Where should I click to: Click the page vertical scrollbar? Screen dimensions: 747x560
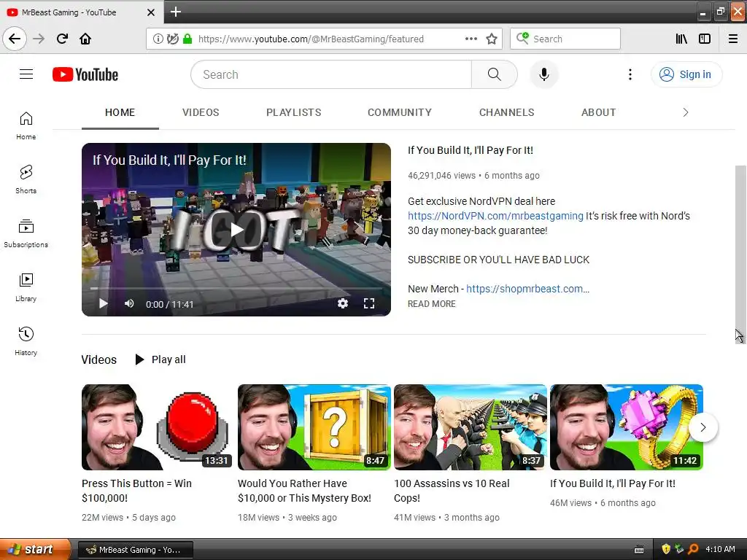pyautogui.click(x=741, y=253)
